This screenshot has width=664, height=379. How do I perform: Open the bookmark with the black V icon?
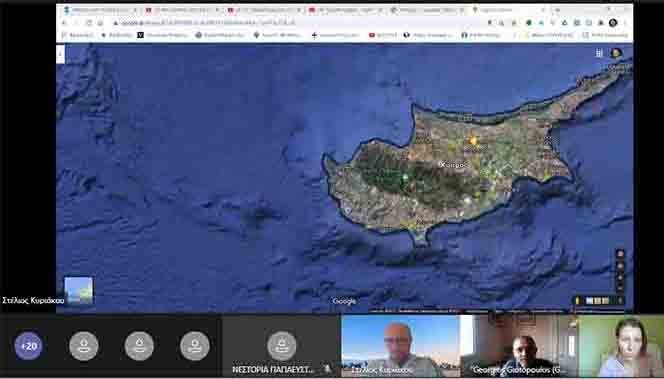(x=162, y=35)
